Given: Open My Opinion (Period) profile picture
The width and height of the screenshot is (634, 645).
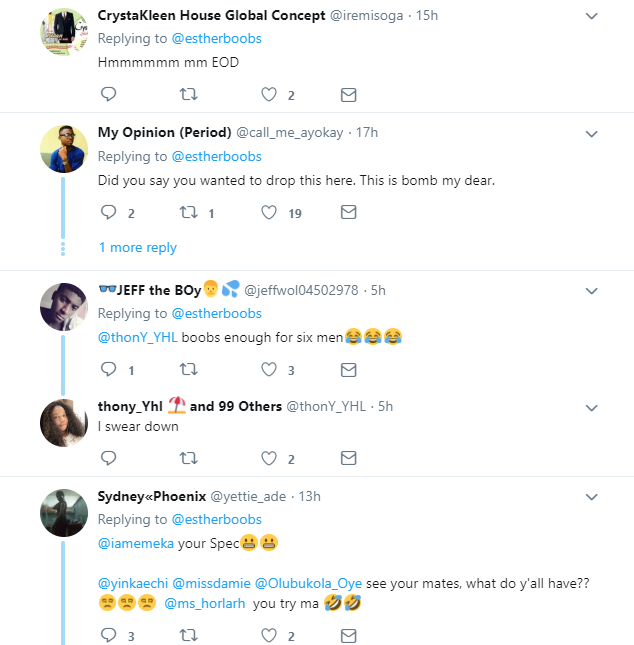Looking at the screenshot, I should pyautogui.click(x=64, y=149).
